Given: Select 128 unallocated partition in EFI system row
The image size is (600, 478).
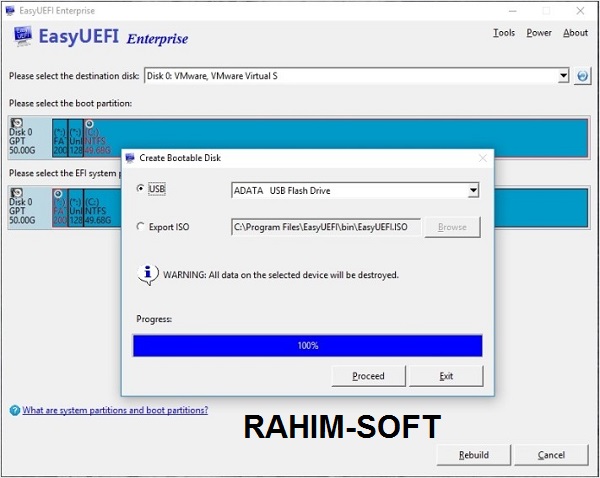Looking at the screenshot, I should coord(76,207).
